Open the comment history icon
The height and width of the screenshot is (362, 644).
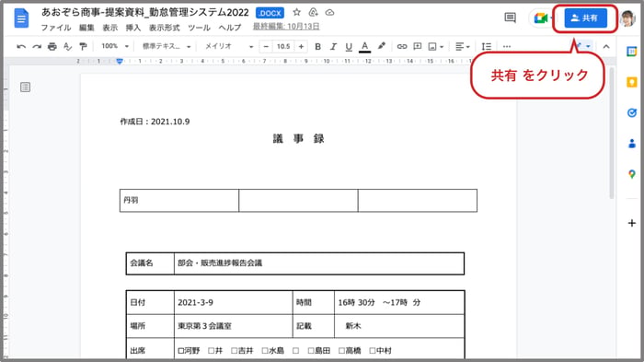click(510, 18)
